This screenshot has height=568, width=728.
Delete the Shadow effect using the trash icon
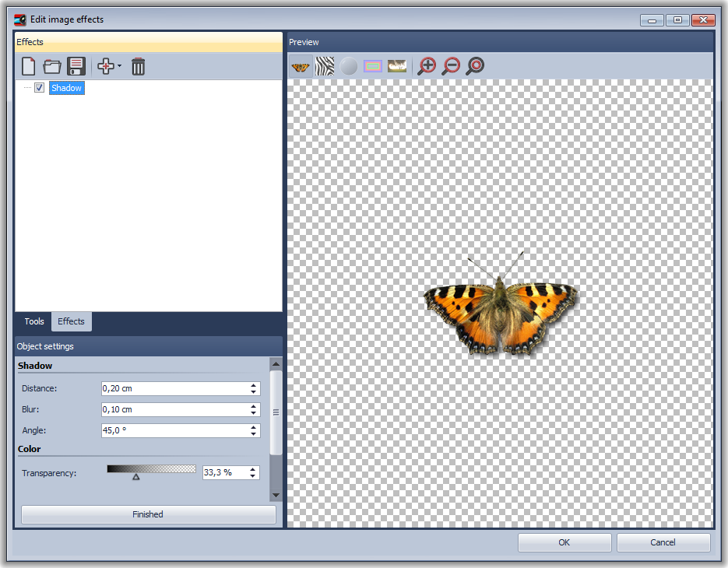pyautogui.click(x=138, y=66)
